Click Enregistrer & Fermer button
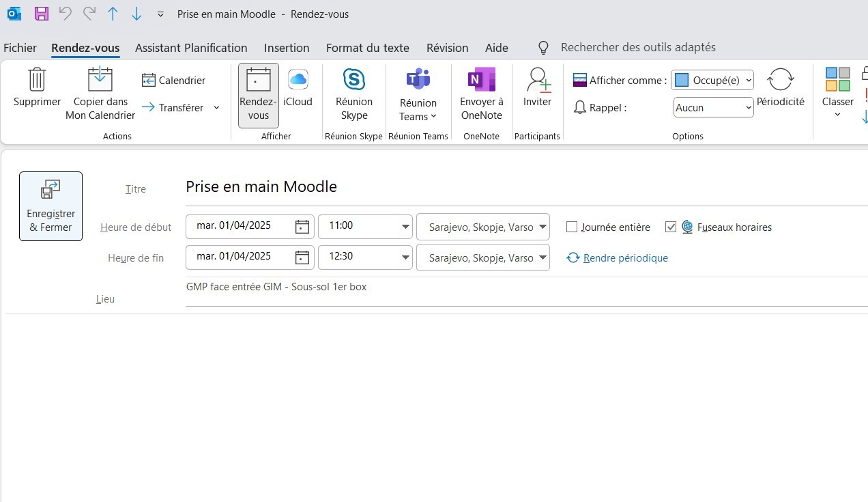This screenshot has height=502, width=868. (51, 206)
